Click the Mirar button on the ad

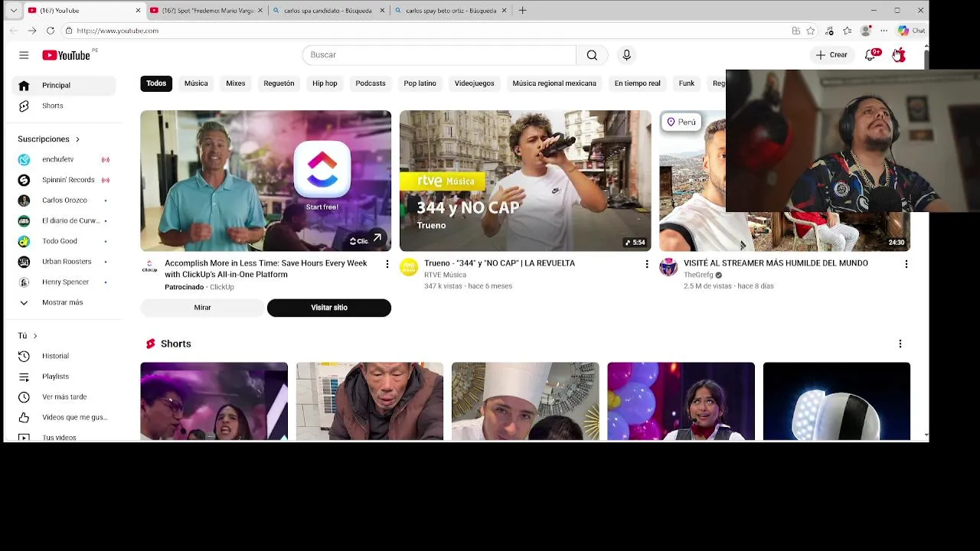202,308
